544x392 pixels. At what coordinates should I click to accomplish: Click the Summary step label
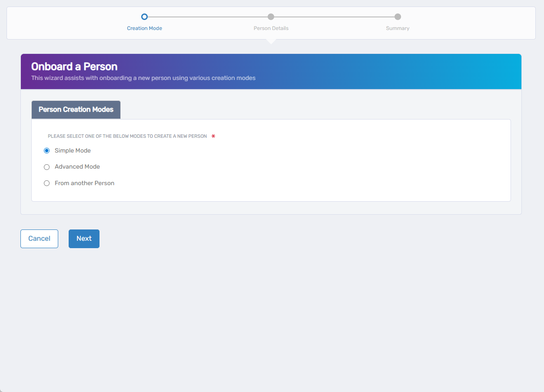pos(397,28)
